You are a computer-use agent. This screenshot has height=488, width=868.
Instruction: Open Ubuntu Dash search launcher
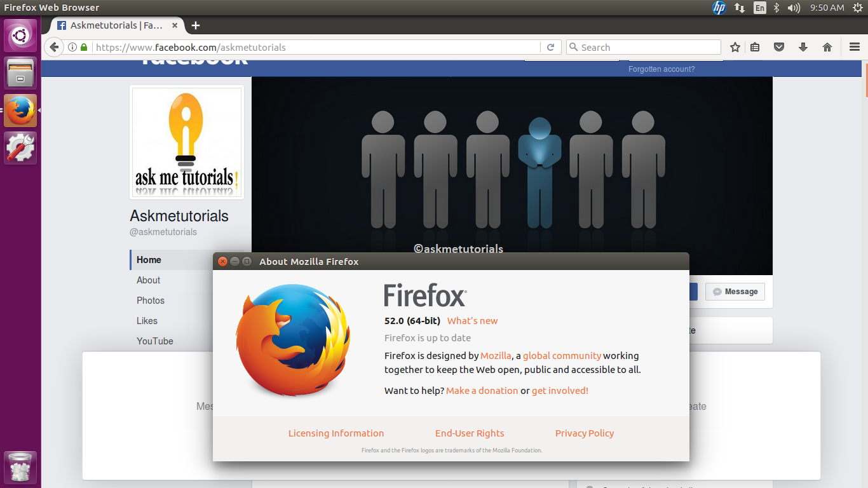coord(21,36)
